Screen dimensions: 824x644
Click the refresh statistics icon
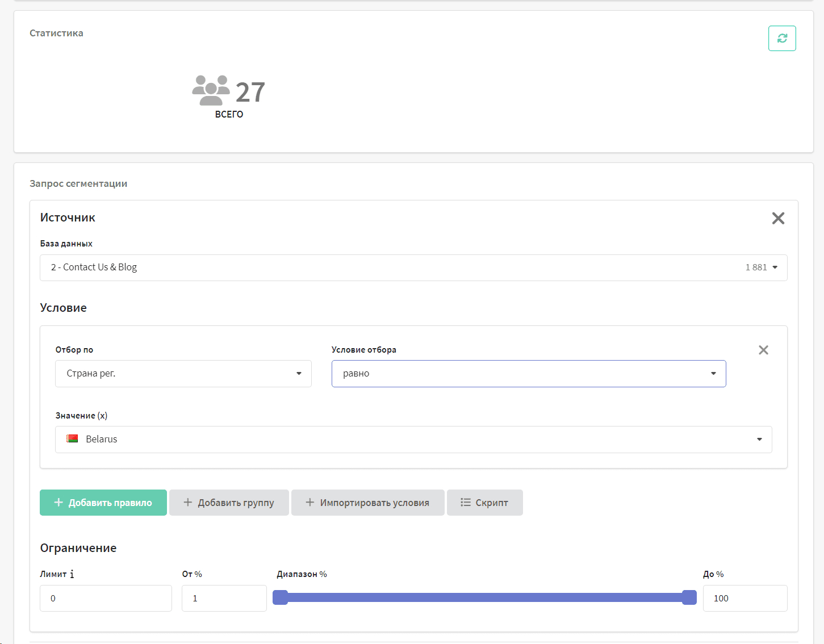coord(782,38)
